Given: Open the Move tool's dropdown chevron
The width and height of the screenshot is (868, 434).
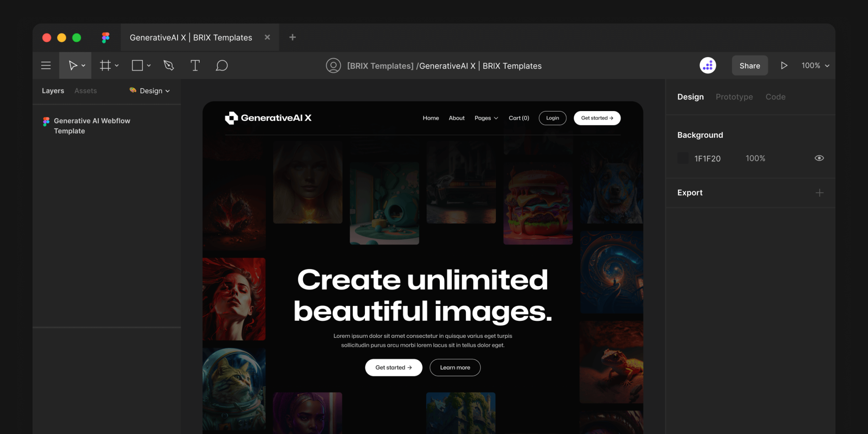Looking at the screenshot, I should [83, 65].
